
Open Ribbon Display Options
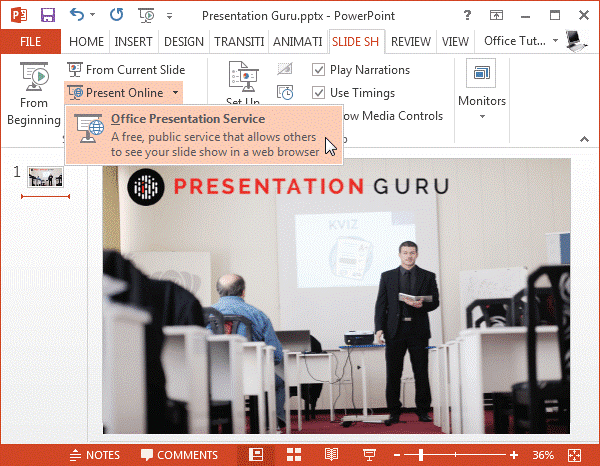[496, 15]
